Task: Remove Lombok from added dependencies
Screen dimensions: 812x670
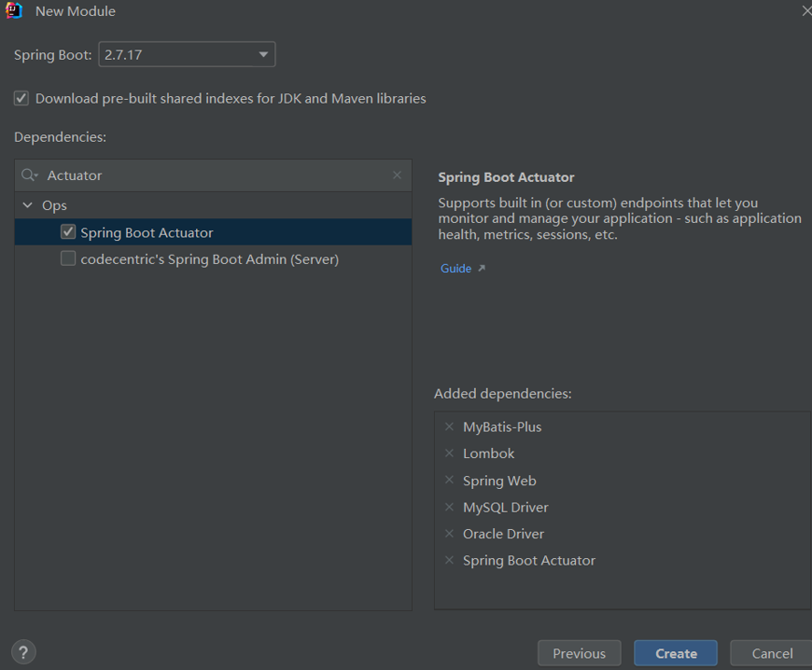Action: point(449,454)
